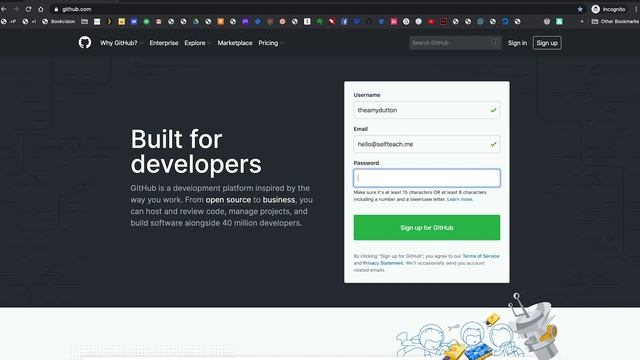This screenshot has width=640, height=360.
Task: Open the orange square bookmark icon
Action: coord(220,21)
